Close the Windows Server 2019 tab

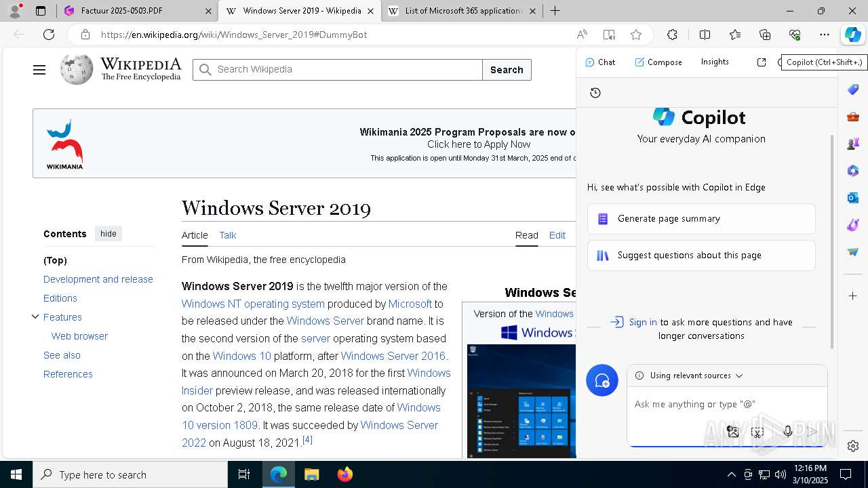coord(370,11)
